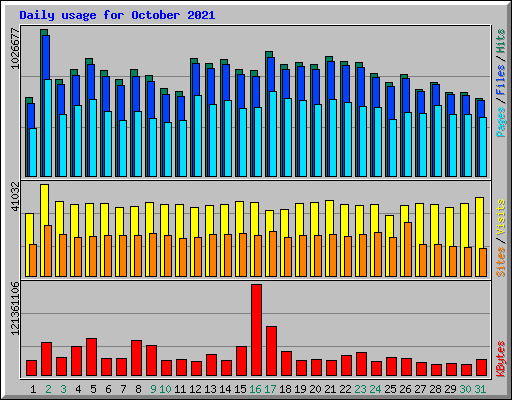Click day label 1 on the x-axis

33,389
